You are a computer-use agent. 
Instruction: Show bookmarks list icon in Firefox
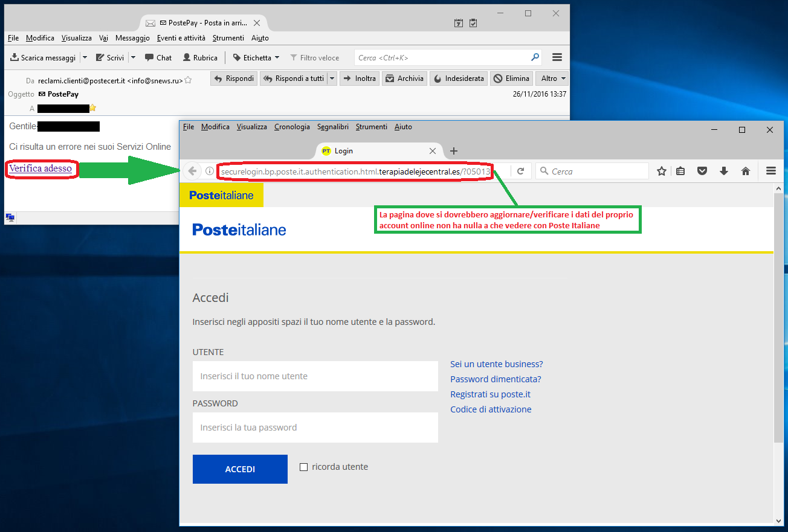(x=680, y=171)
